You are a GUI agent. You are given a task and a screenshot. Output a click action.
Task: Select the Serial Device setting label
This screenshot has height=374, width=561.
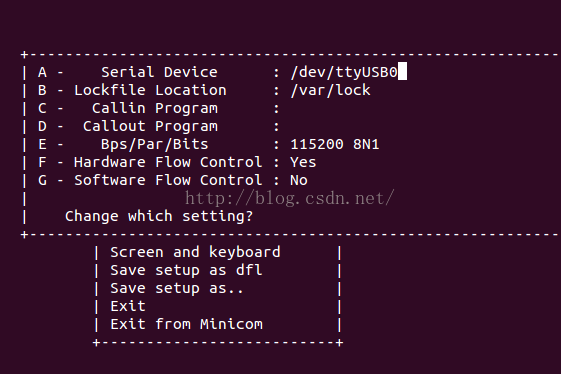point(159,72)
